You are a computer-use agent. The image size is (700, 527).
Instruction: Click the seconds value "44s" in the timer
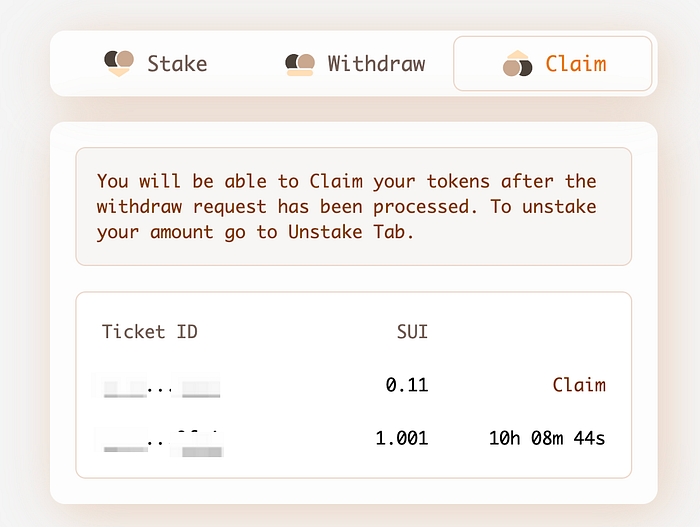(x=590, y=438)
